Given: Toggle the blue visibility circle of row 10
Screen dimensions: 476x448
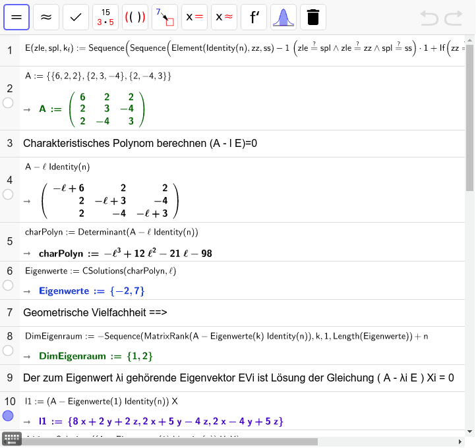Looking at the screenshot, I should tap(8, 416).
